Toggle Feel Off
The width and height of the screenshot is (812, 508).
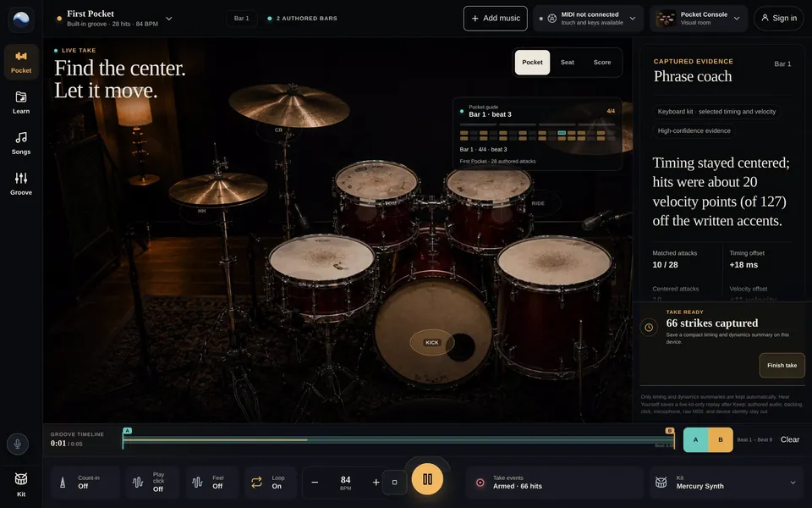212,482
